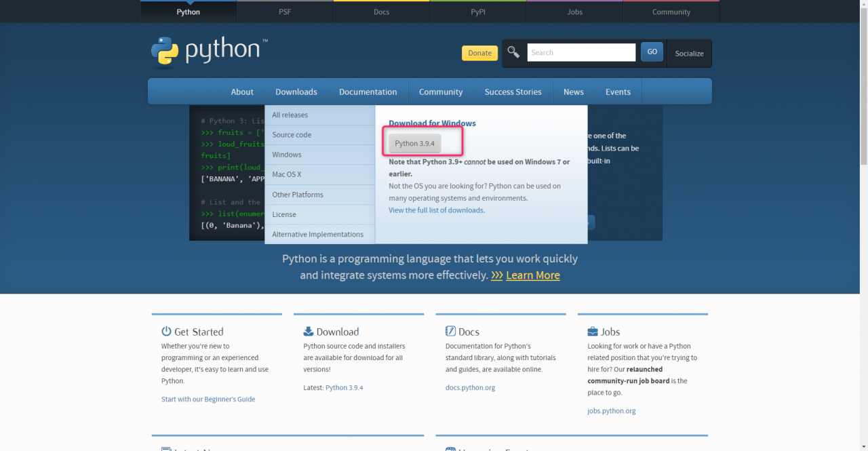The image size is (868, 451).
Task: Click the briefcase icon beside Jobs
Action: 593,332
